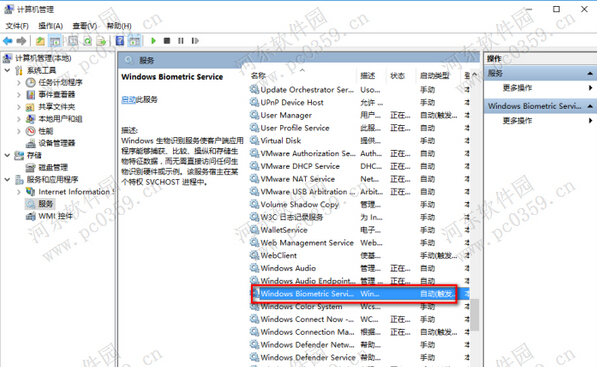Click the 共享文件夹 tree icon

point(30,107)
